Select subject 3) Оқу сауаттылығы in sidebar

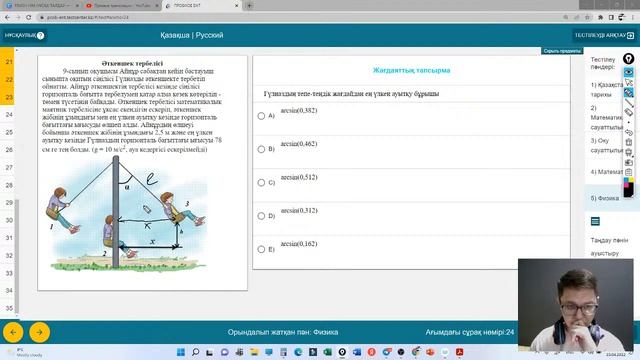(x=607, y=145)
